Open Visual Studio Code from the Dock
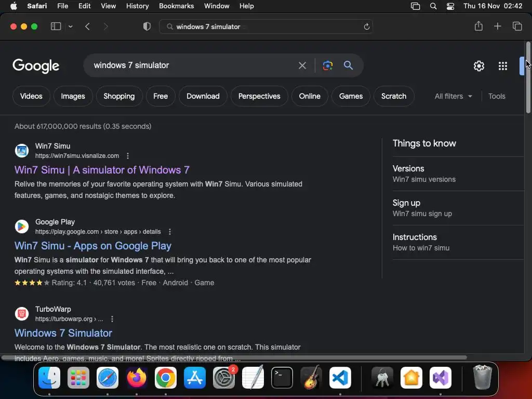This screenshot has height=399, width=532. point(340,378)
